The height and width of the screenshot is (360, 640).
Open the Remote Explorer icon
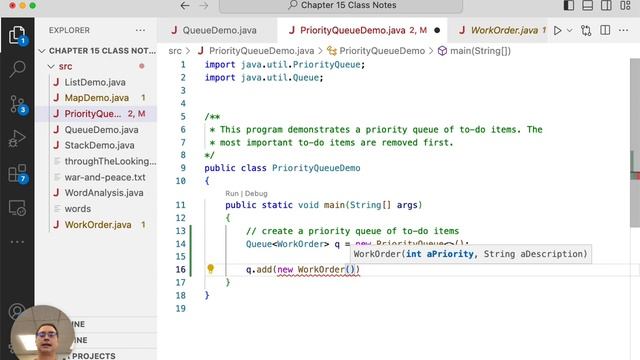[x=17, y=208]
